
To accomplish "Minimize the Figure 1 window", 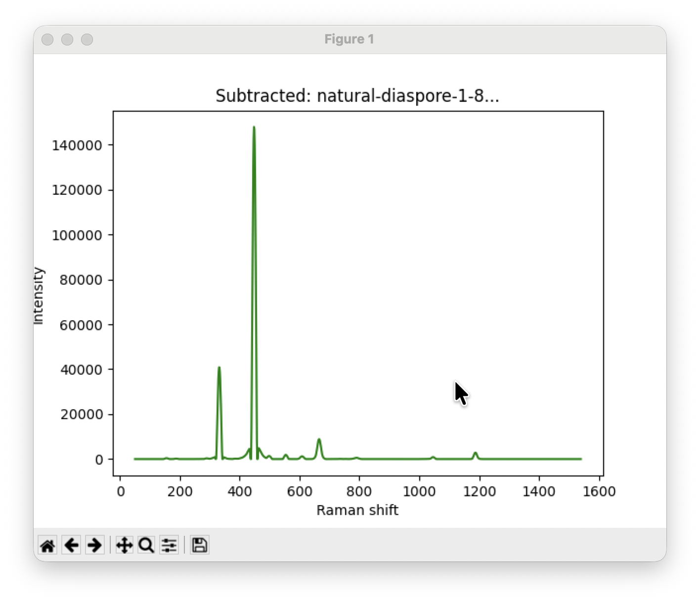I will [67, 40].
